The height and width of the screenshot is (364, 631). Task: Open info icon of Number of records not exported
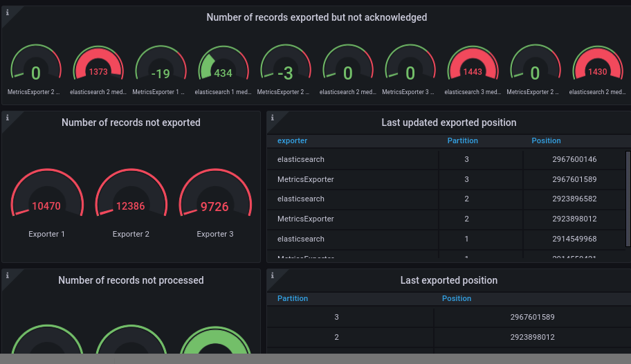pos(7,118)
